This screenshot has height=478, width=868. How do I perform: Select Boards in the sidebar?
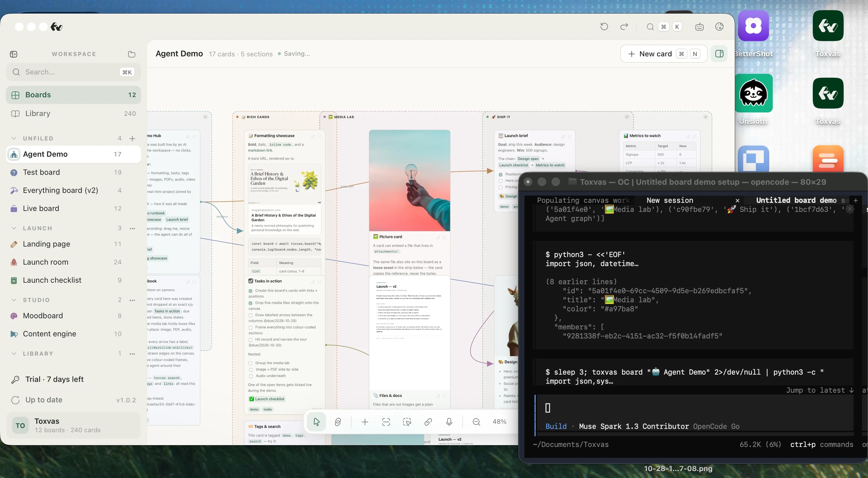click(74, 95)
